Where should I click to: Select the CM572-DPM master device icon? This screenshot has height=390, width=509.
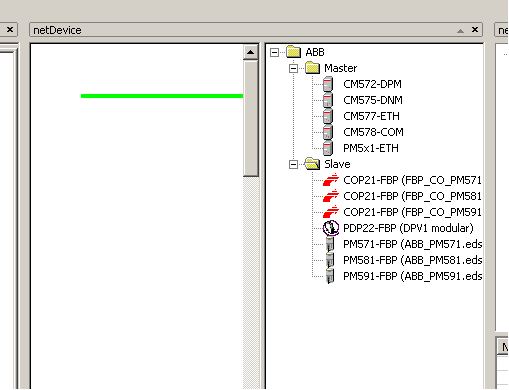coord(328,84)
